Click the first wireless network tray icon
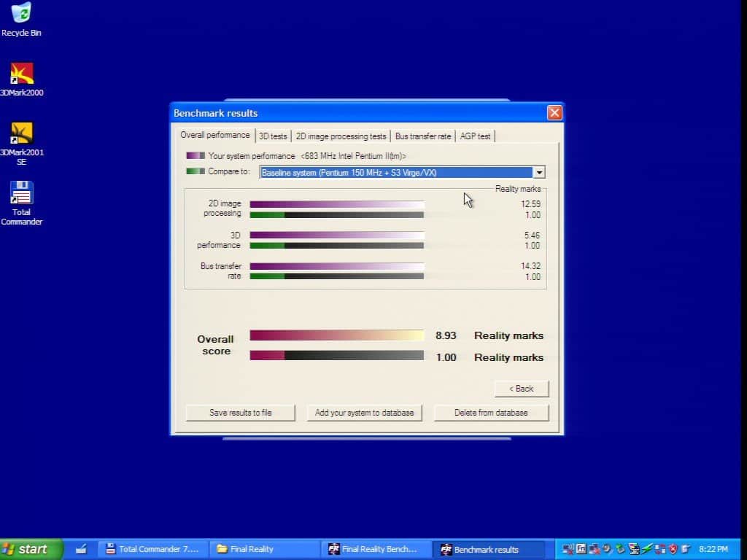 tap(568, 548)
